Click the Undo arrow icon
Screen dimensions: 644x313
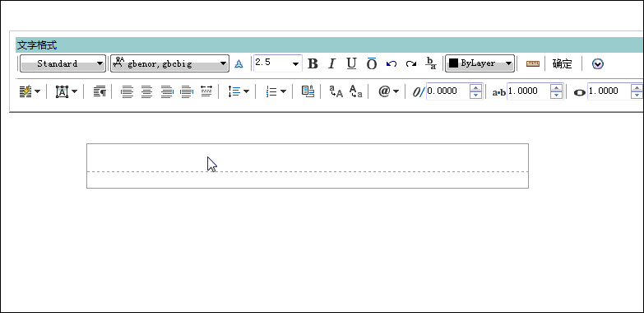click(x=391, y=63)
